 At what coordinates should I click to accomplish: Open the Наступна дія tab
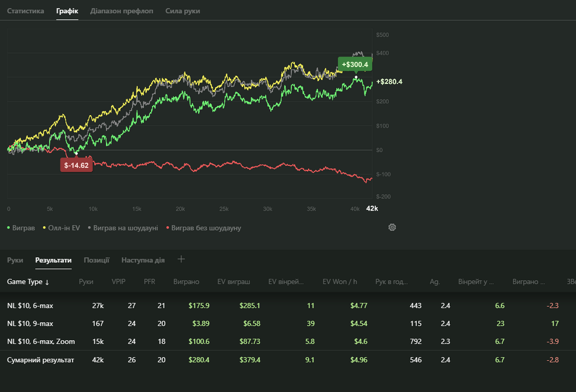(x=143, y=260)
